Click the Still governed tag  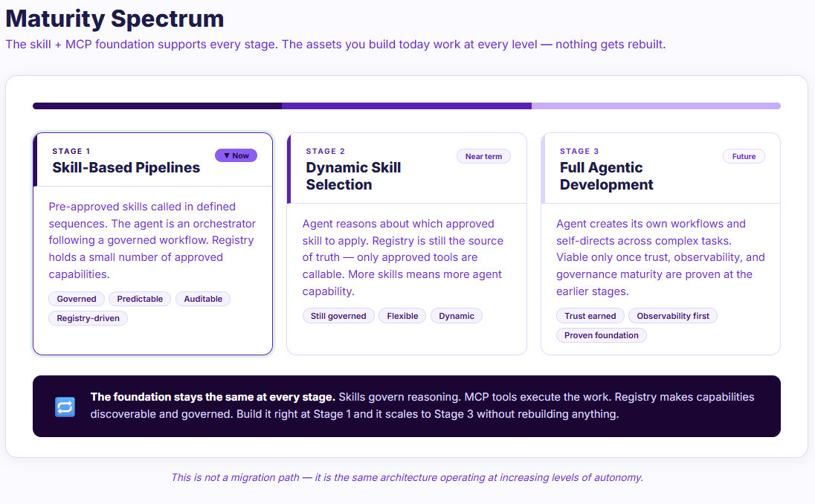click(x=338, y=316)
